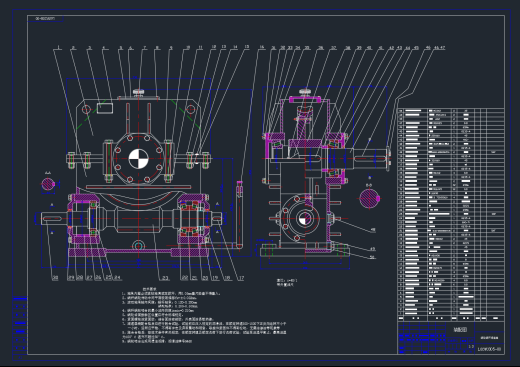Select the technical requirements heading text
This screenshot has height=367, width=520.
(x=149, y=289)
